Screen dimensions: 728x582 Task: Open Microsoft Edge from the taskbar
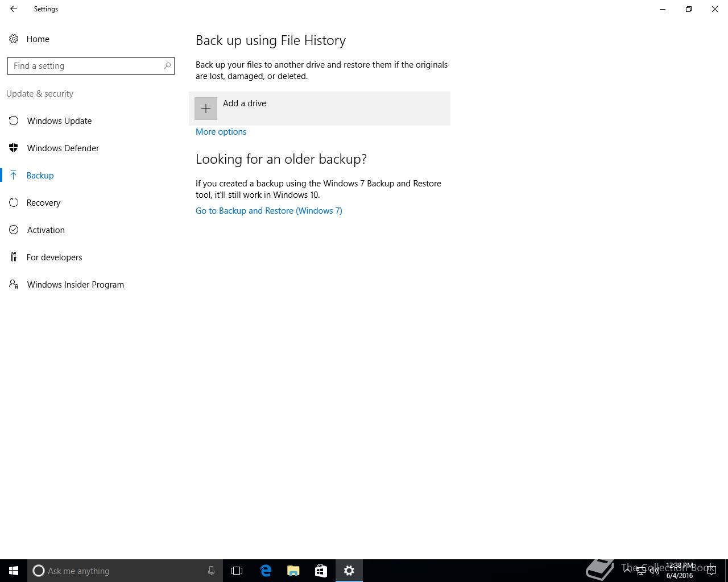coord(266,571)
